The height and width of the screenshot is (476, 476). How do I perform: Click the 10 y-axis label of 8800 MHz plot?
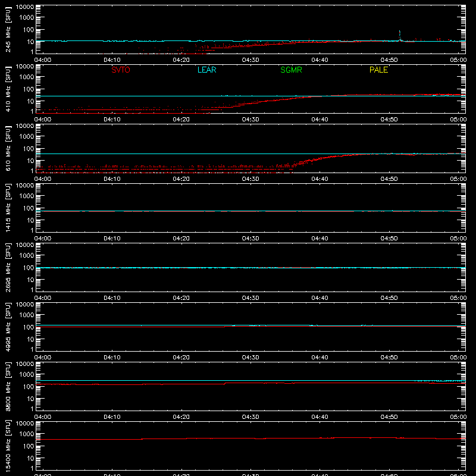point(30,399)
